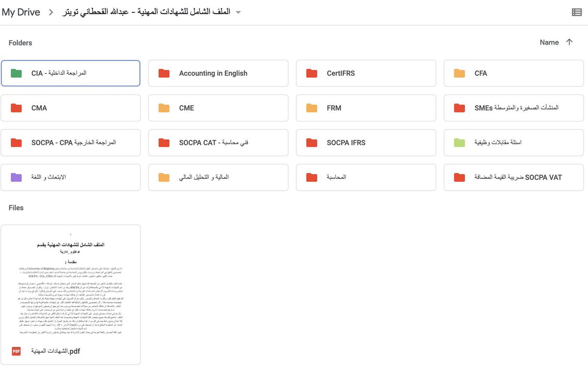Click green folder icon of CIA folder

[x=16, y=73]
